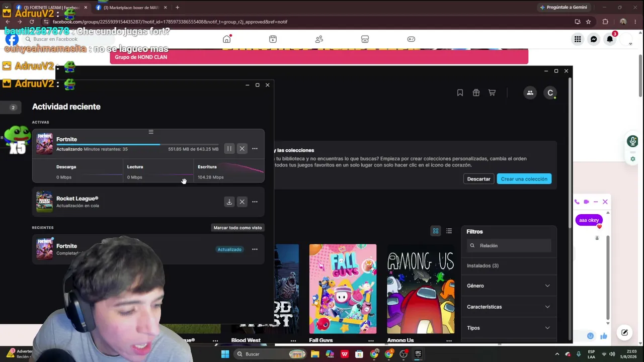
Task: Go to Facebook home feed icon
Action: pos(227,39)
